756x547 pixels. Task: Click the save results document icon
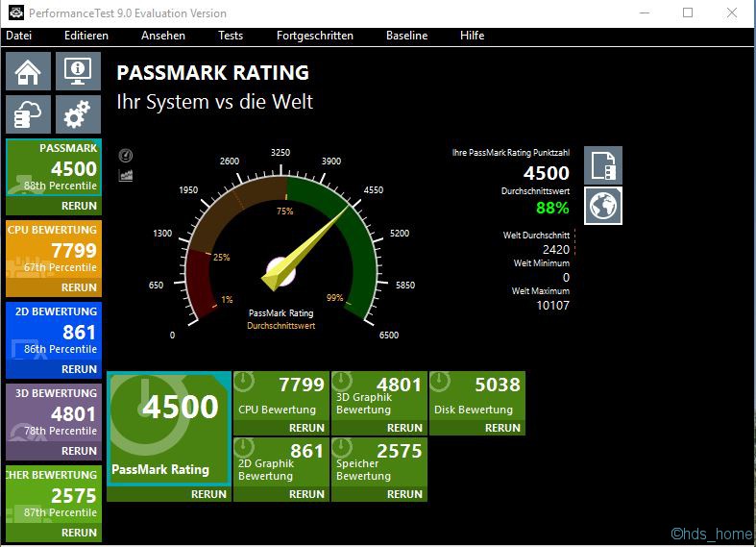603,165
